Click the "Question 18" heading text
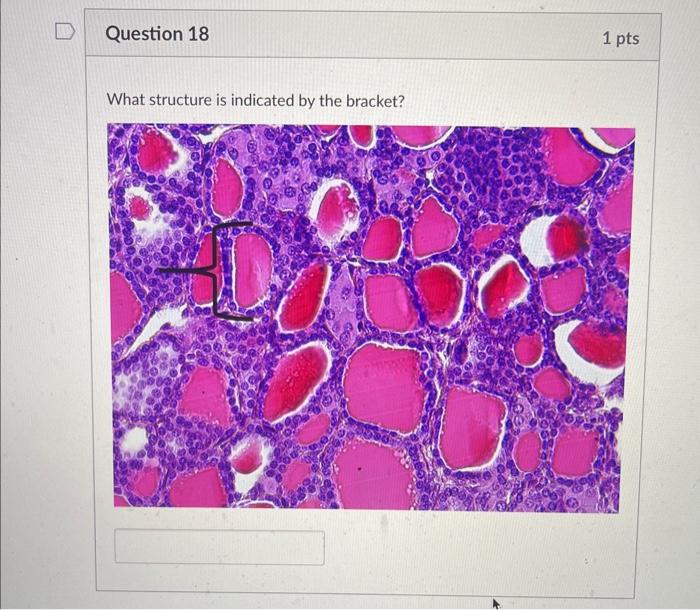 coord(157,34)
